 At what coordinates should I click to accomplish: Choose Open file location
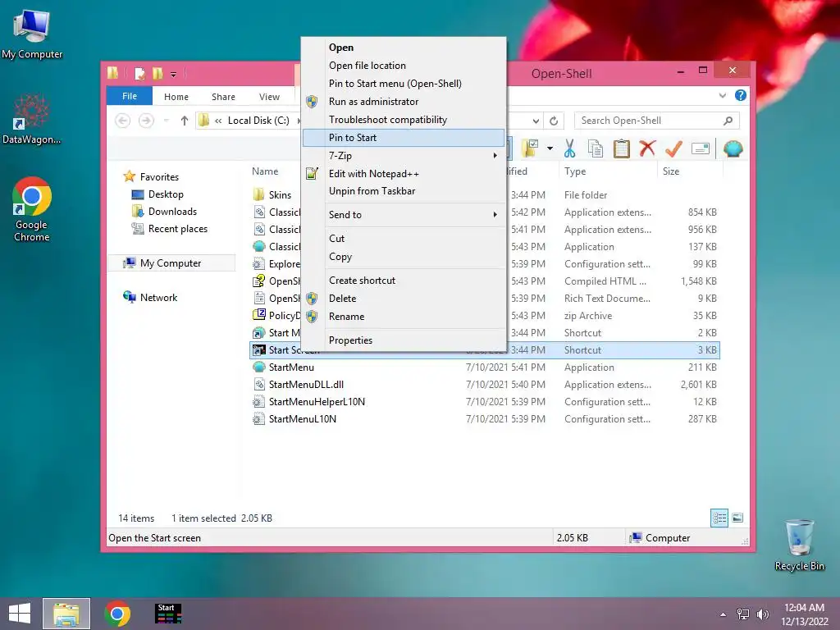pos(403,66)
